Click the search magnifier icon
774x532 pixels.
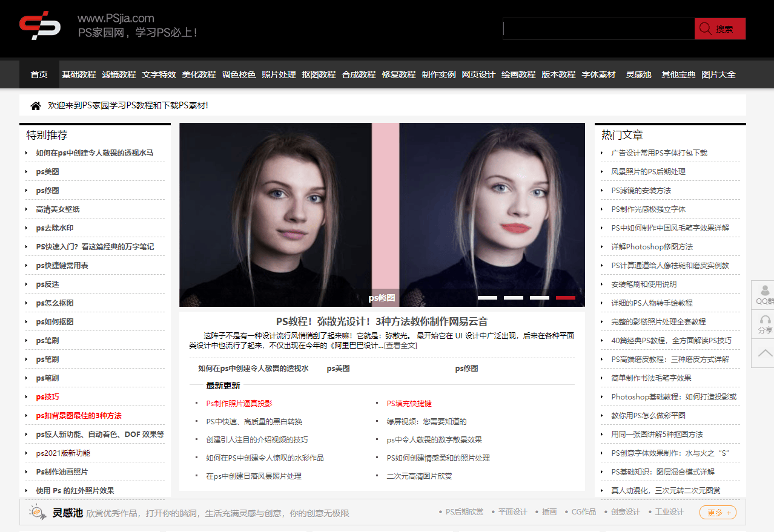tap(704, 28)
